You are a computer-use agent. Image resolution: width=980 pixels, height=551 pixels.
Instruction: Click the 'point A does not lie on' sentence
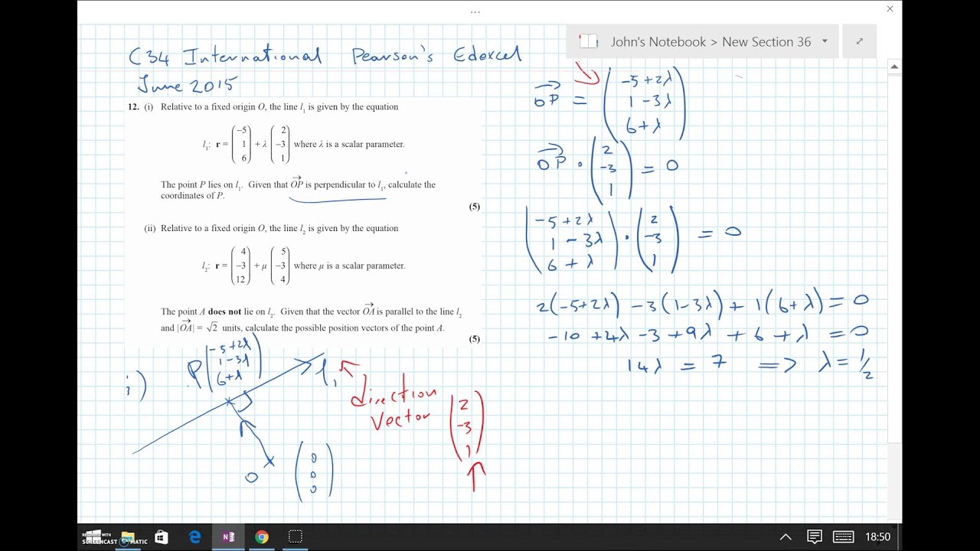(x=311, y=321)
